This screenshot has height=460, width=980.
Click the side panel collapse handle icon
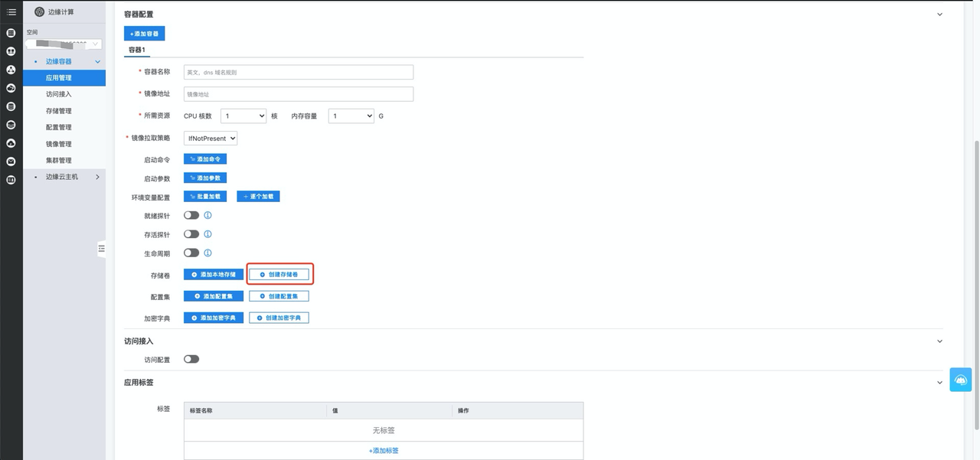[x=102, y=249]
